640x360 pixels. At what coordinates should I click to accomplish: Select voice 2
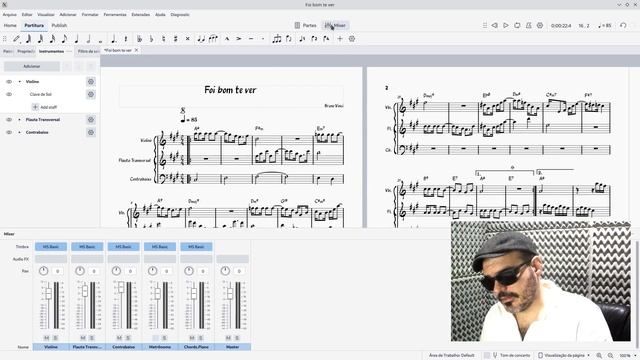(314, 39)
